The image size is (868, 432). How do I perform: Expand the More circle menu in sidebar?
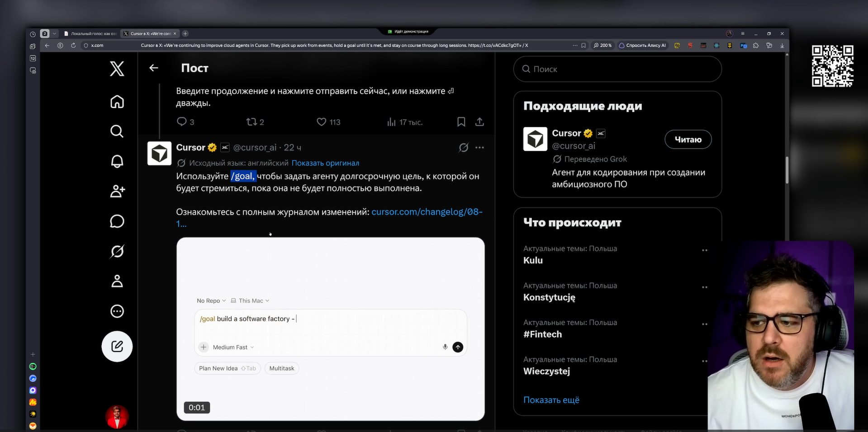point(117,311)
